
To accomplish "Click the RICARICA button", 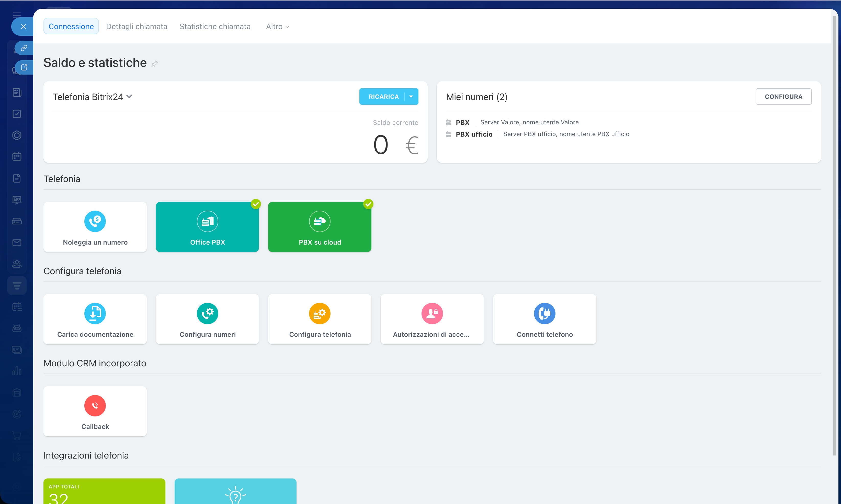I will pos(383,97).
